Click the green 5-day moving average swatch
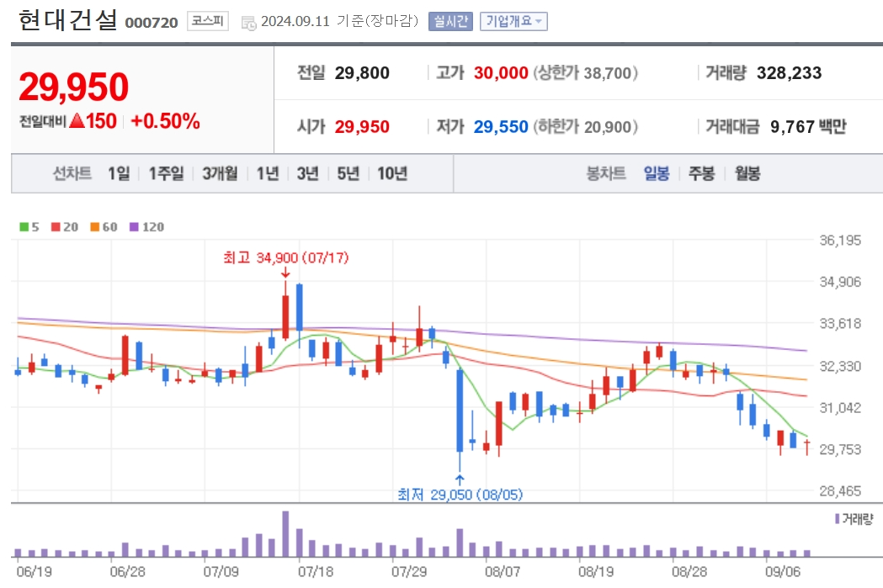This screenshot has width=883, height=588. [24, 227]
